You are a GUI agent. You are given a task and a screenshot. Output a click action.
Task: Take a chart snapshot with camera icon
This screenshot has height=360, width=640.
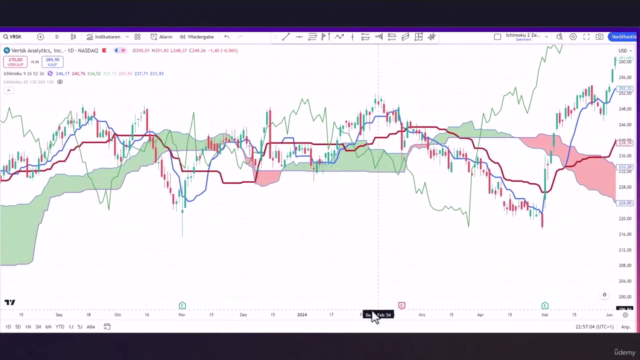click(600, 37)
